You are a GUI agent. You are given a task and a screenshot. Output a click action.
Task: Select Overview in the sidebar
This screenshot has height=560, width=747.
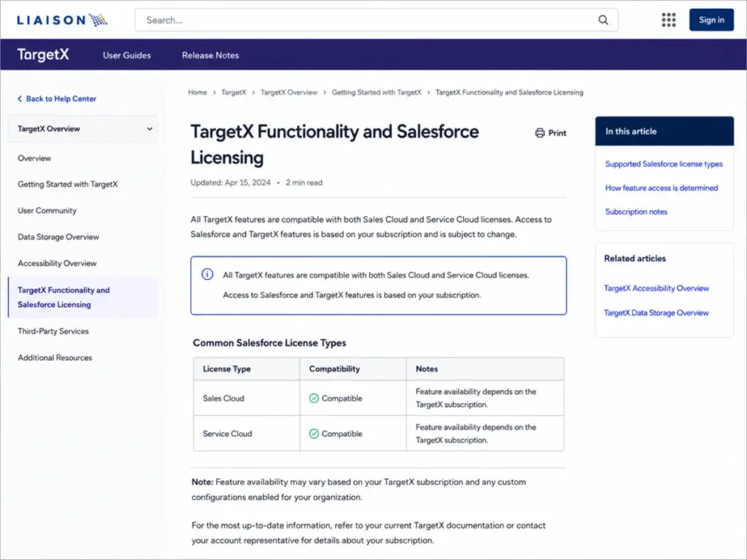coord(34,158)
